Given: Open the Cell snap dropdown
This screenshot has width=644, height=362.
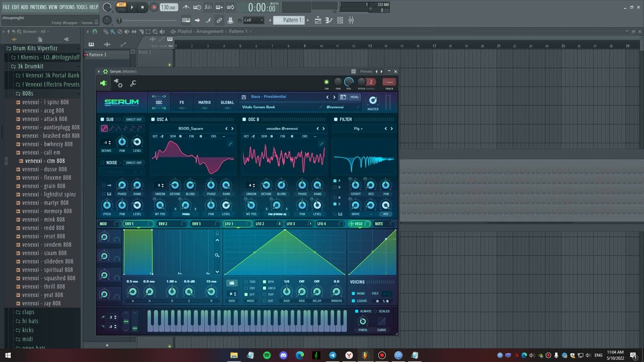Looking at the screenshot, I should click(253, 20).
